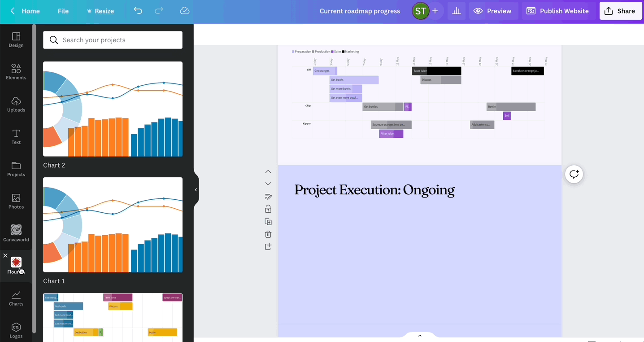Open the Flourish app icon
The height and width of the screenshot is (342, 644).
16,263
